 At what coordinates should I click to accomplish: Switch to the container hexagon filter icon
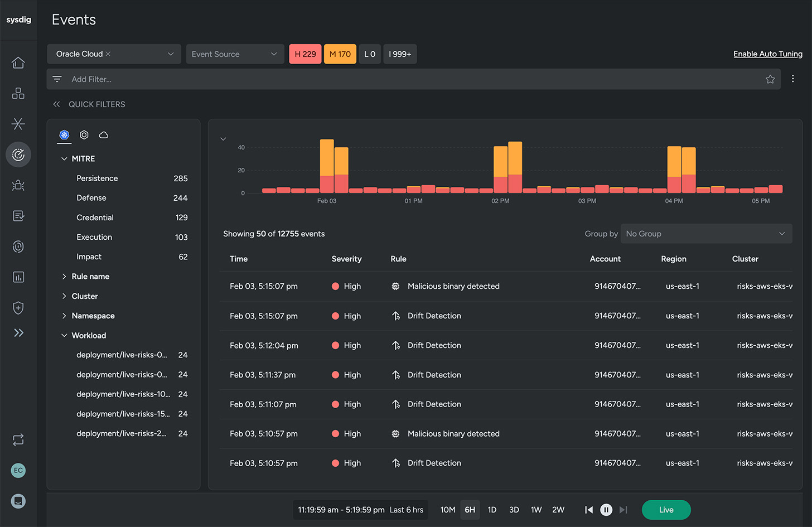(84, 134)
